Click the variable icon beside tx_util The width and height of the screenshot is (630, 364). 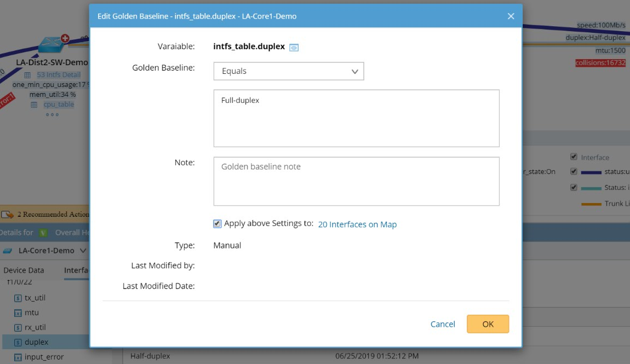point(18,298)
